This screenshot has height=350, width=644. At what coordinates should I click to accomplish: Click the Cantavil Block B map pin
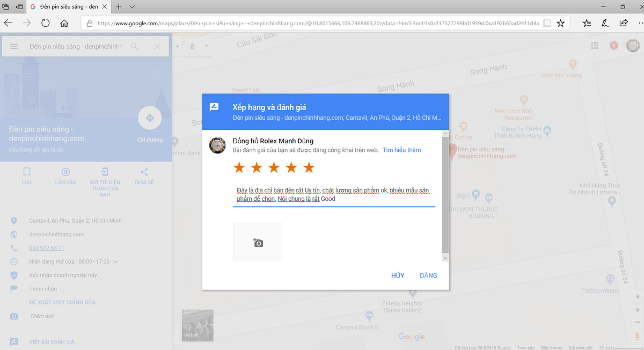[x=369, y=316]
